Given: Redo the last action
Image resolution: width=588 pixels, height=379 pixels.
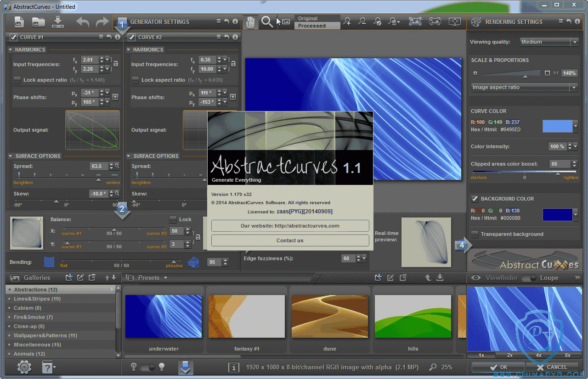Looking at the screenshot, I should [102, 22].
